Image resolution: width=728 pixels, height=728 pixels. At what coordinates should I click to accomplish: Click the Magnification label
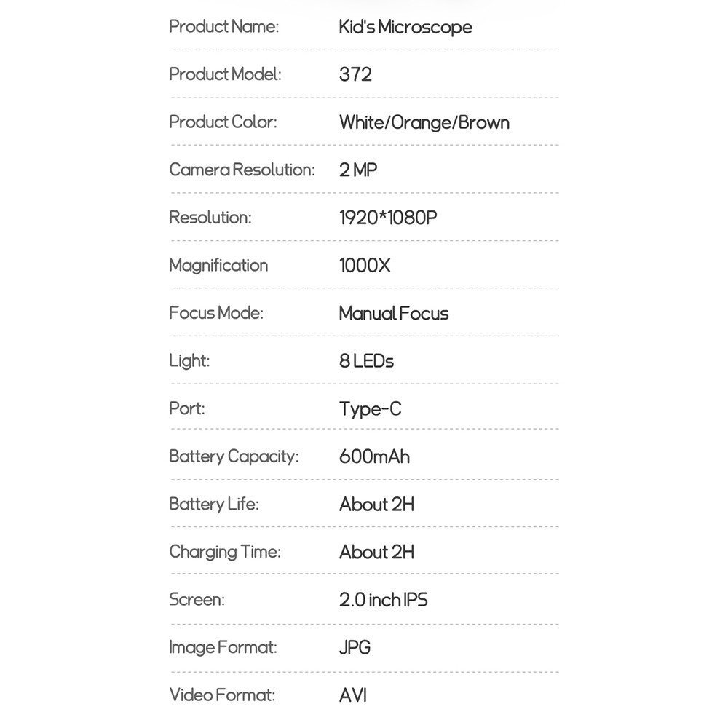coord(218,265)
